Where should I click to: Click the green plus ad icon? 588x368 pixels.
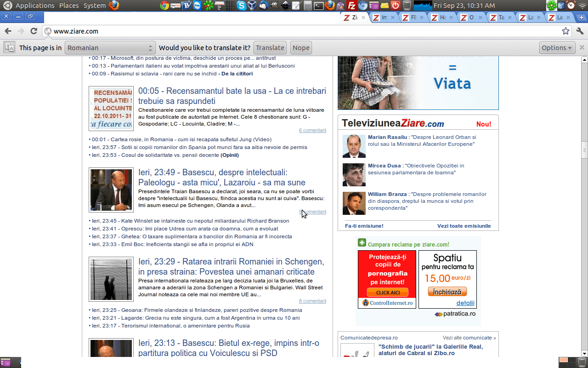click(362, 243)
